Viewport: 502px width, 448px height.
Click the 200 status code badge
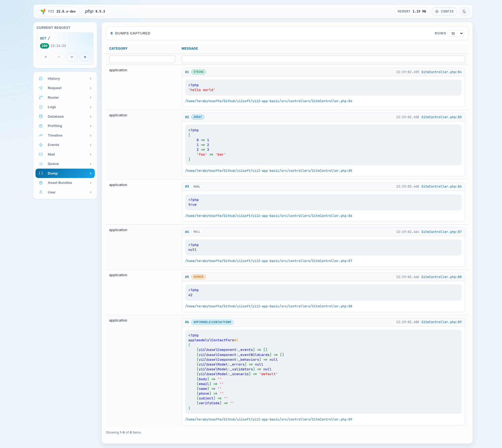(45, 46)
